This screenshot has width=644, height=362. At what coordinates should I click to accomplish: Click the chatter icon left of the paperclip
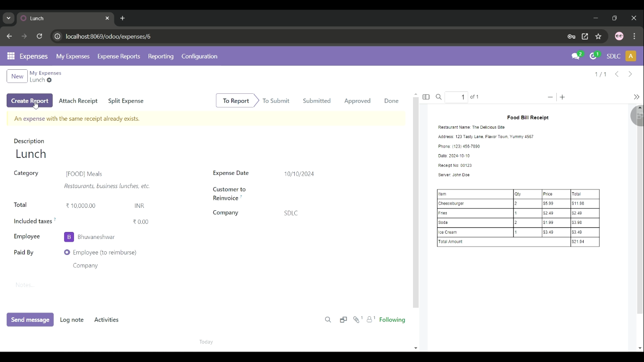click(343, 320)
